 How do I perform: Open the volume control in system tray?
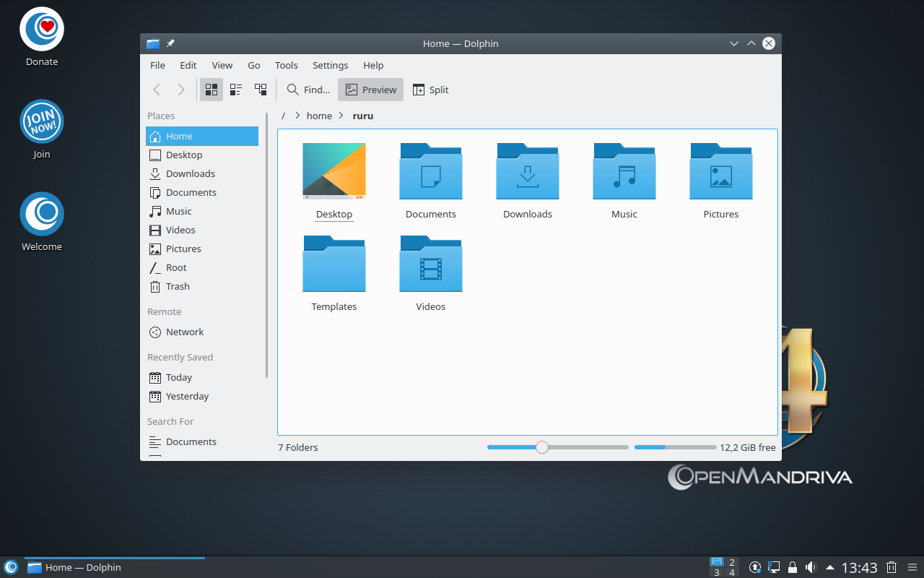pyautogui.click(x=811, y=567)
